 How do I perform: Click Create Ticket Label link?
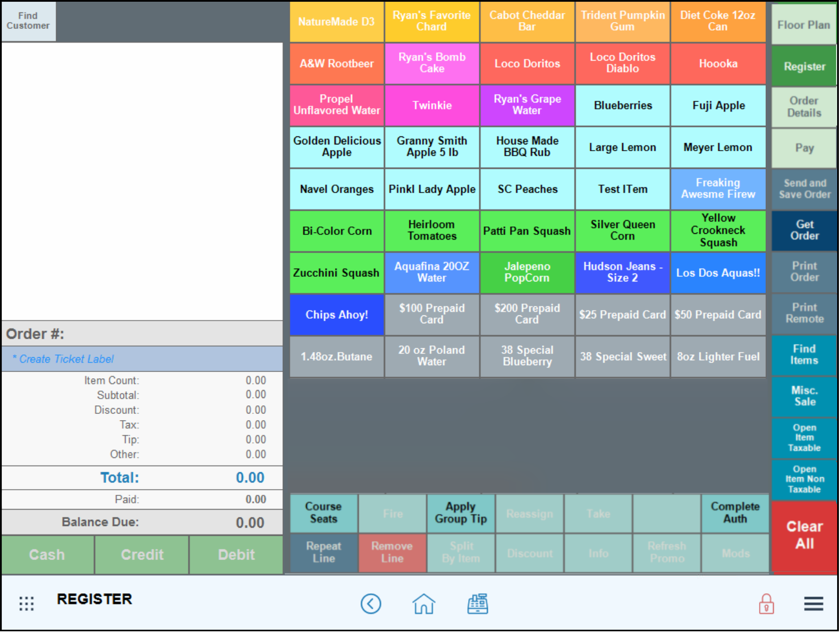click(x=66, y=359)
